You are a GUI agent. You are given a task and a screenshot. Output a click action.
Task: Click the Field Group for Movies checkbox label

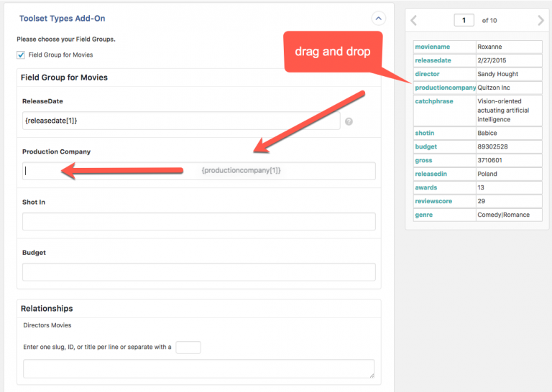(x=60, y=55)
